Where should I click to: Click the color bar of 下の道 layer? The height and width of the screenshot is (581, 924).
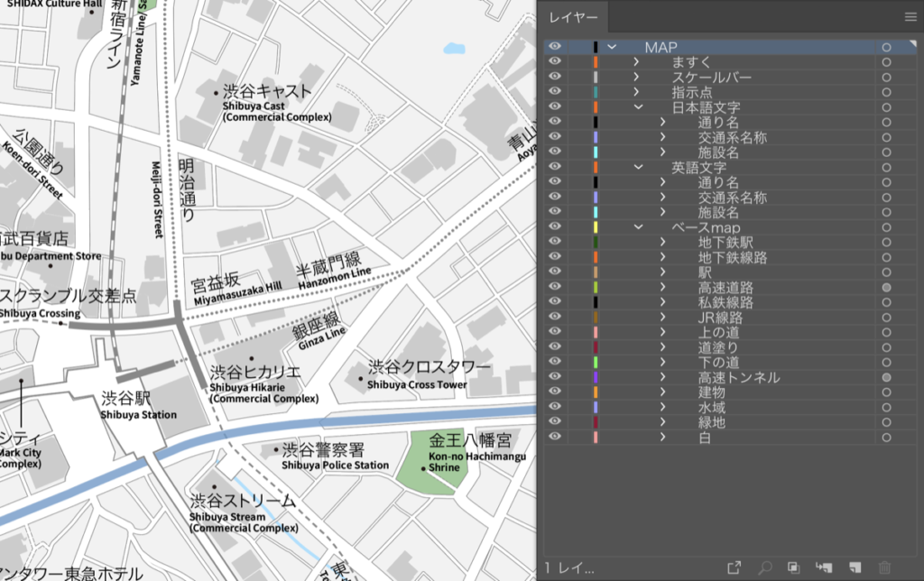click(596, 363)
